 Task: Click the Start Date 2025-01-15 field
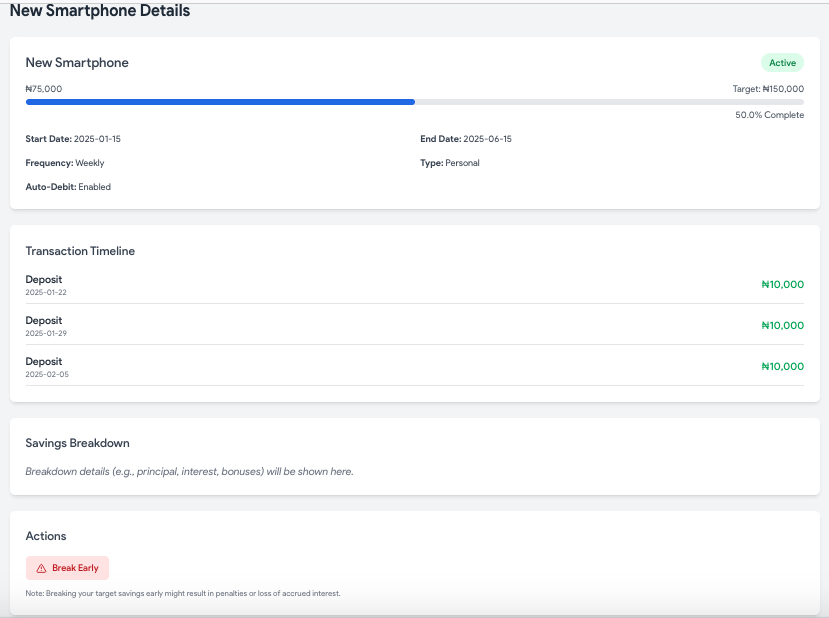(x=73, y=139)
